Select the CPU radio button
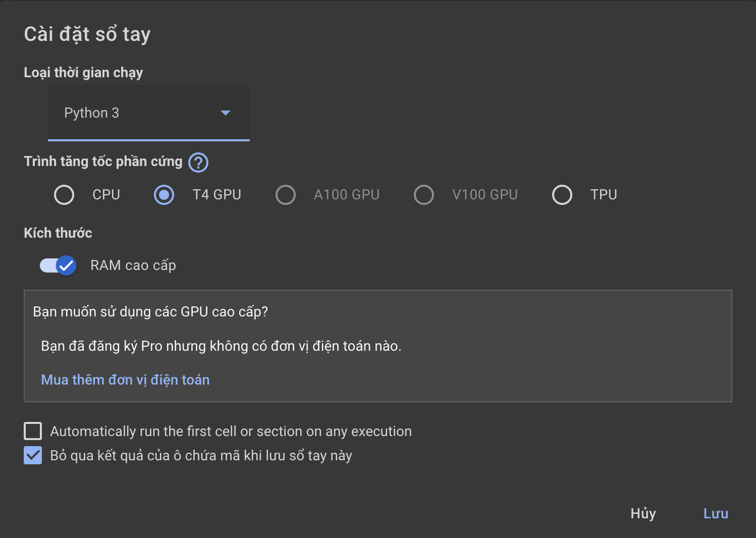This screenshot has height=538, width=756. (x=64, y=195)
